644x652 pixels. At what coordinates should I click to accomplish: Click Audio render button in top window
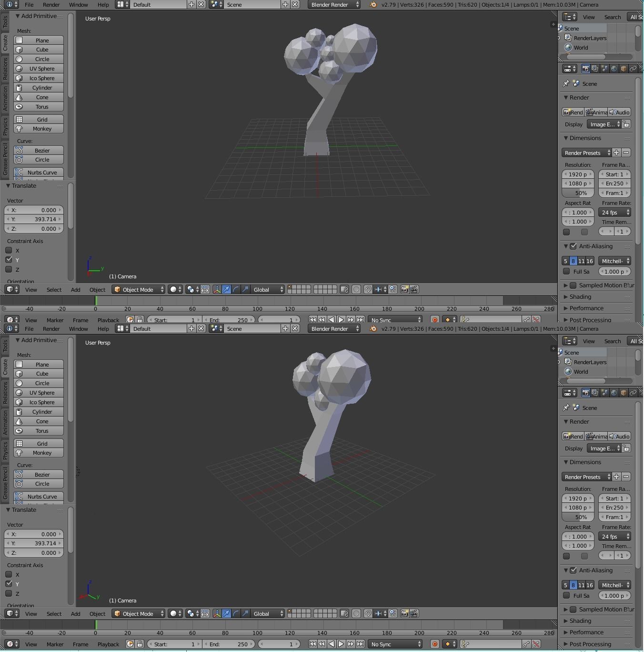[620, 112]
